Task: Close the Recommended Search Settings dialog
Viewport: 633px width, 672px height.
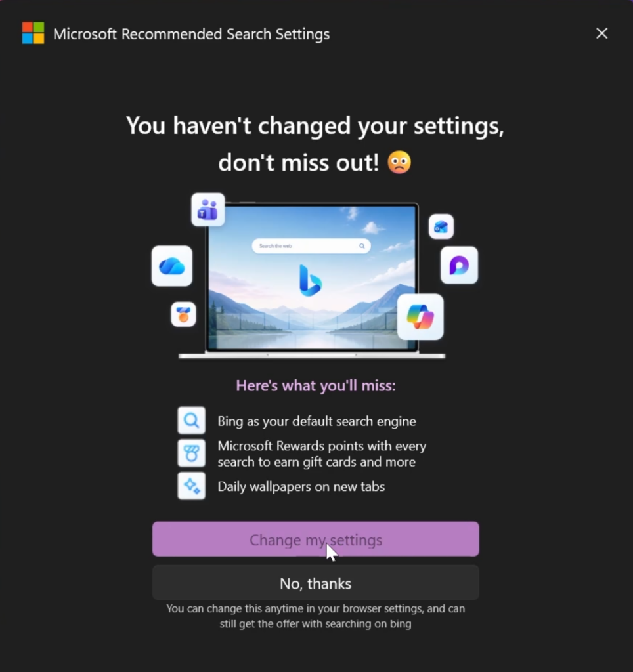Action: (601, 33)
